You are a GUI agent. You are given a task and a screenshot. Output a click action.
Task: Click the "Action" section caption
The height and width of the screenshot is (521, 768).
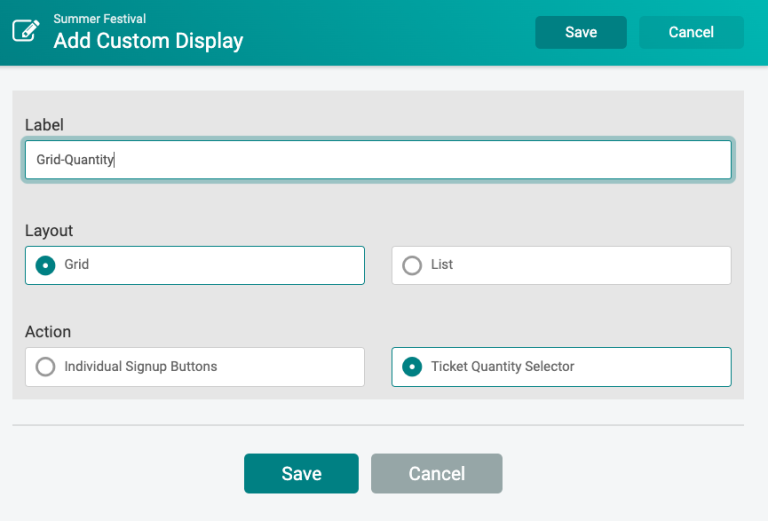[48, 332]
